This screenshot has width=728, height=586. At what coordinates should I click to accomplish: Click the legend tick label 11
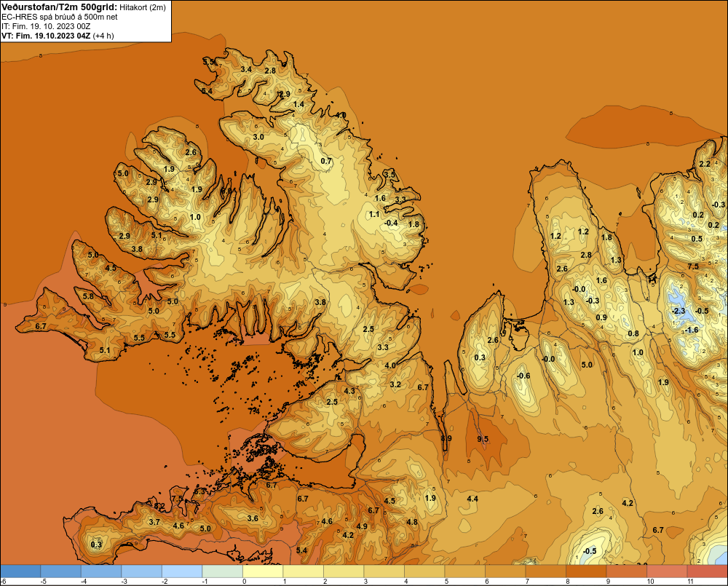690,582
